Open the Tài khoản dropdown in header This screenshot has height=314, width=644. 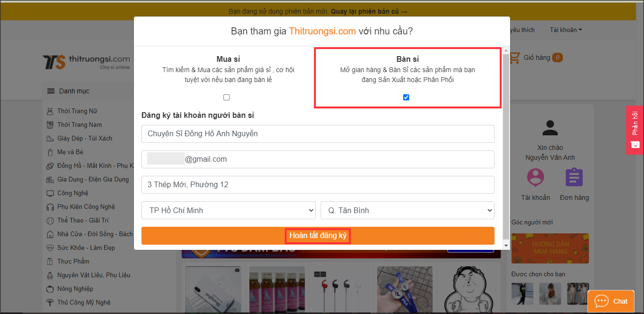coord(566,30)
